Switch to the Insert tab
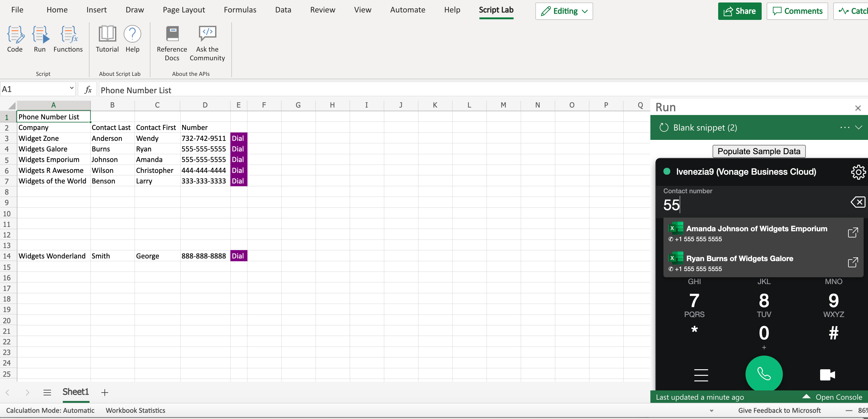The height and width of the screenshot is (419, 868). pos(96,10)
